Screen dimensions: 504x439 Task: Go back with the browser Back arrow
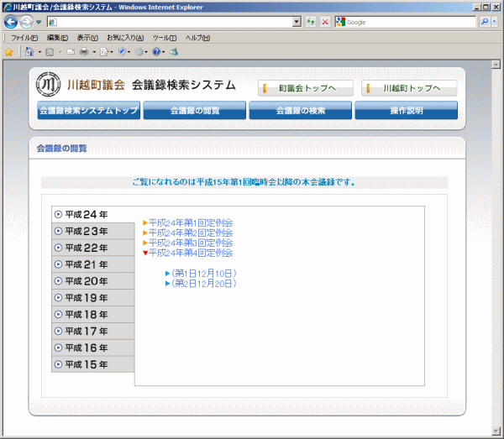pos(11,22)
